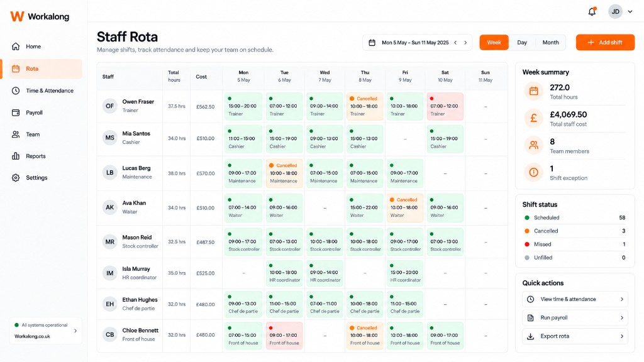Select the Export rota quick action

point(575,336)
